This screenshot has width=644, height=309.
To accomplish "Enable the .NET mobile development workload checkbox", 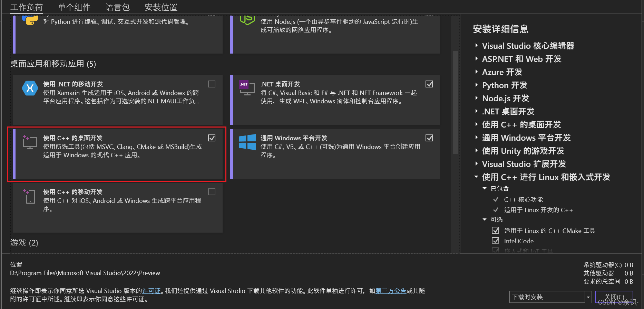I will pos(212,84).
